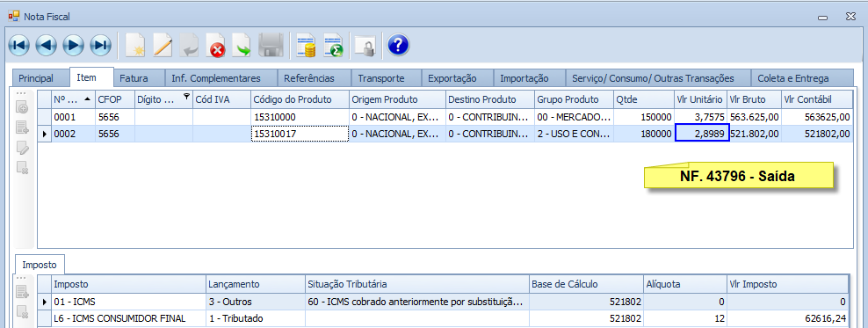Switch to the Exportação tab
Image resolution: width=868 pixels, height=328 pixels.
coord(452,78)
